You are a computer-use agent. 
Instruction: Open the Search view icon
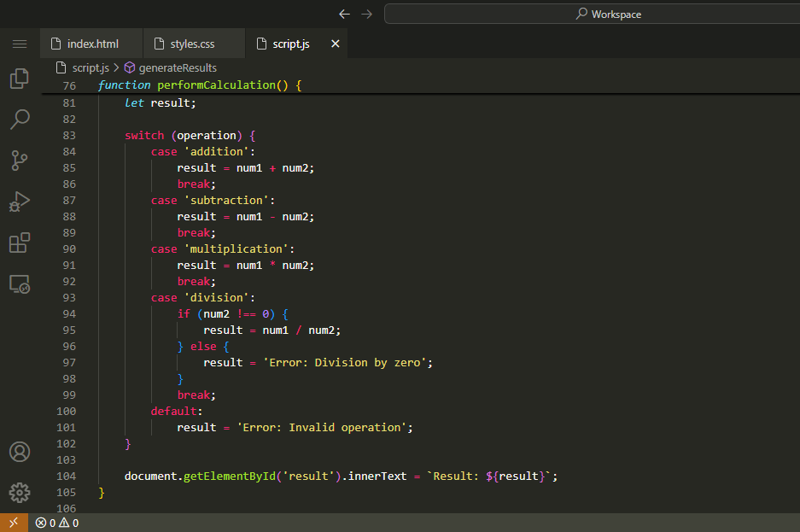(x=20, y=120)
